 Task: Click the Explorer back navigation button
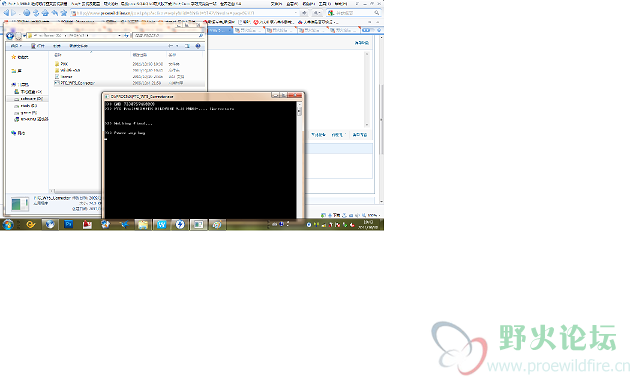tap(10, 36)
